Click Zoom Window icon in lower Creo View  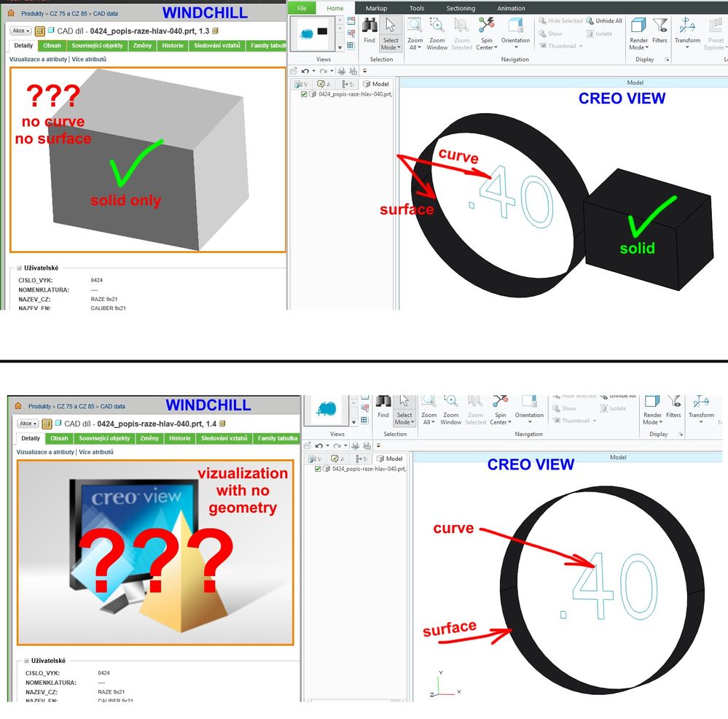[451, 401]
